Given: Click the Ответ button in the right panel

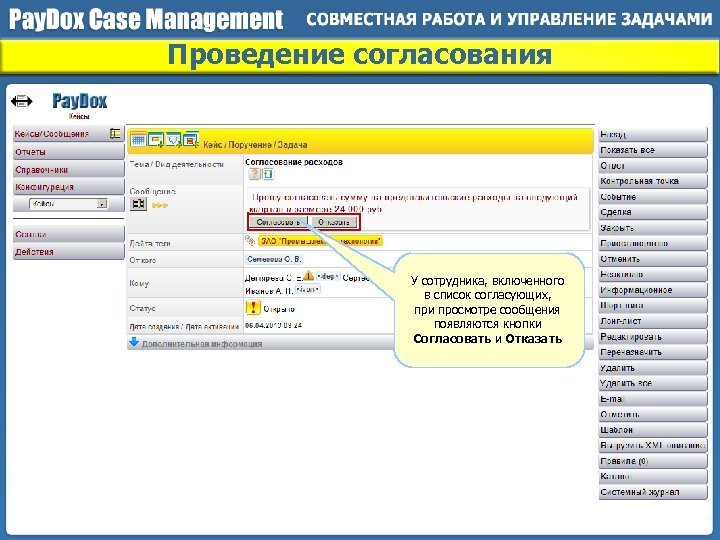Looking at the screenshot, I should (652, 165).
